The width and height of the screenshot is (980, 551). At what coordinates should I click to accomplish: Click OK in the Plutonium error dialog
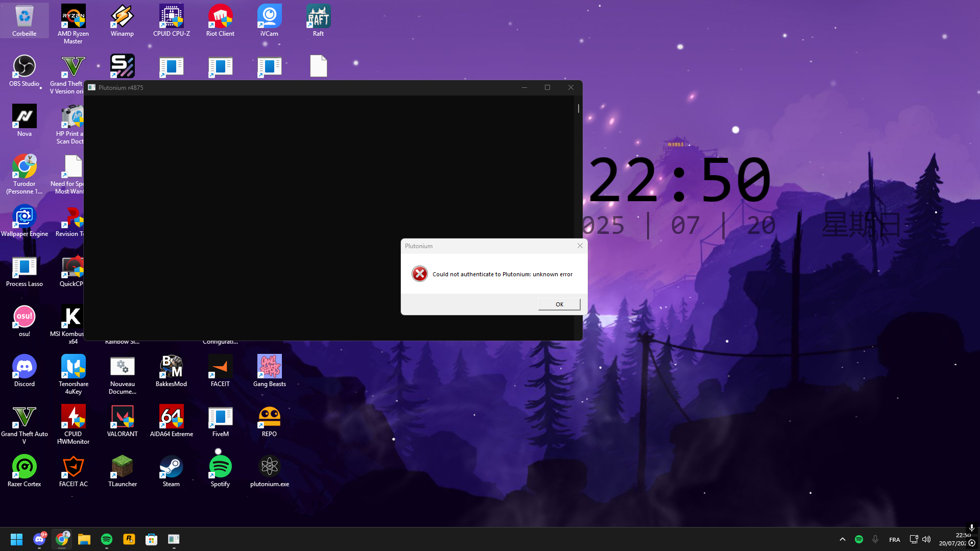click(559, 304)
